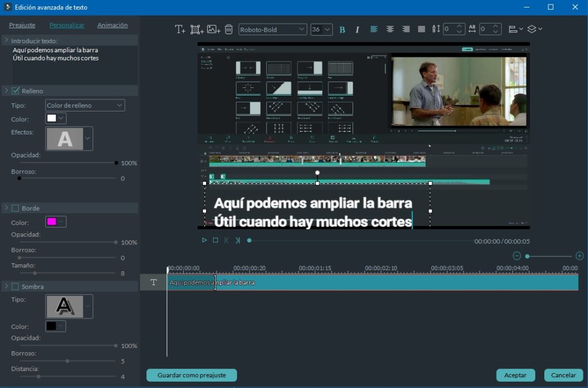Open the font size 36 dropdown
The width and height of the screenshot is (588, 388).
click(x=322, y=30)
